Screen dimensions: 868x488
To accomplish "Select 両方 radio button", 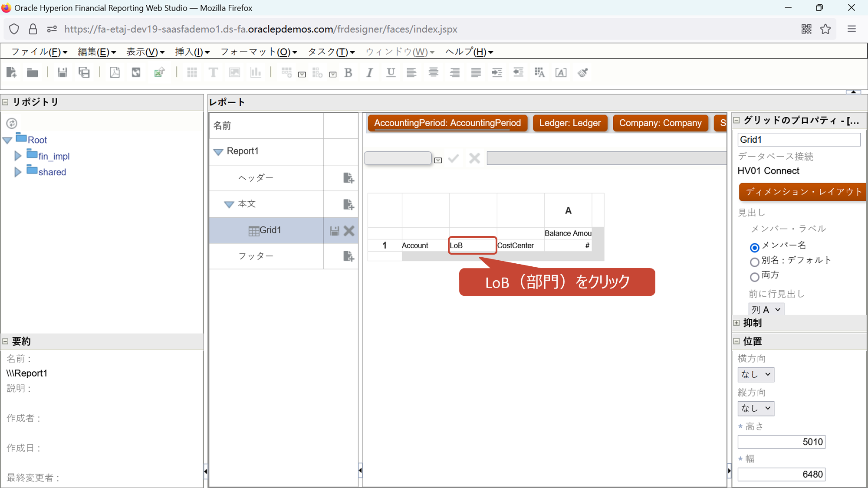I will 754,276.
